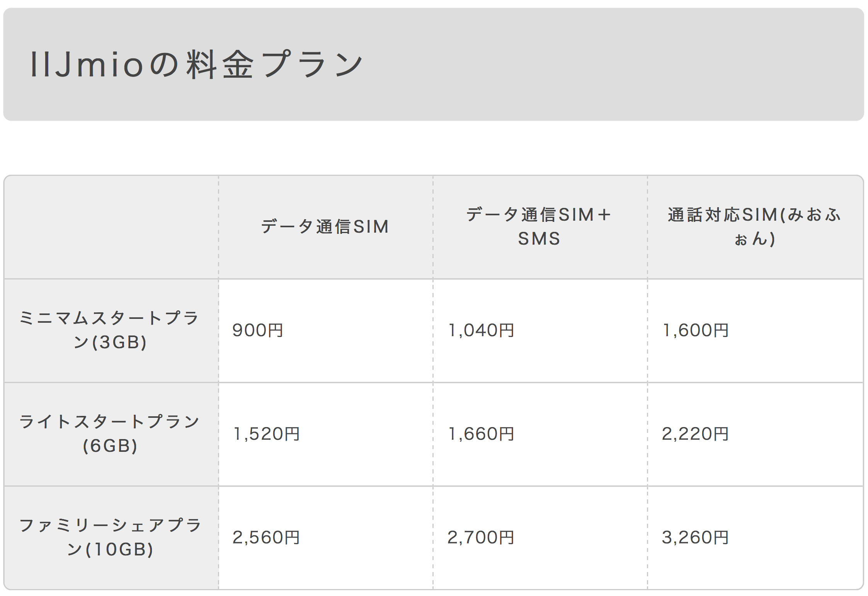The height and width of the screenshot is (596, 868).
Task: Click the IIJmioの料金プラン heading
Action: pyautogui.click(x=196, y=65)
